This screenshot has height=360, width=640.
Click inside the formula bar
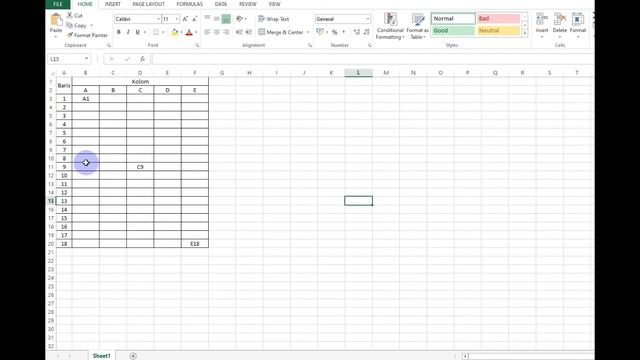[x=373, y=59]
